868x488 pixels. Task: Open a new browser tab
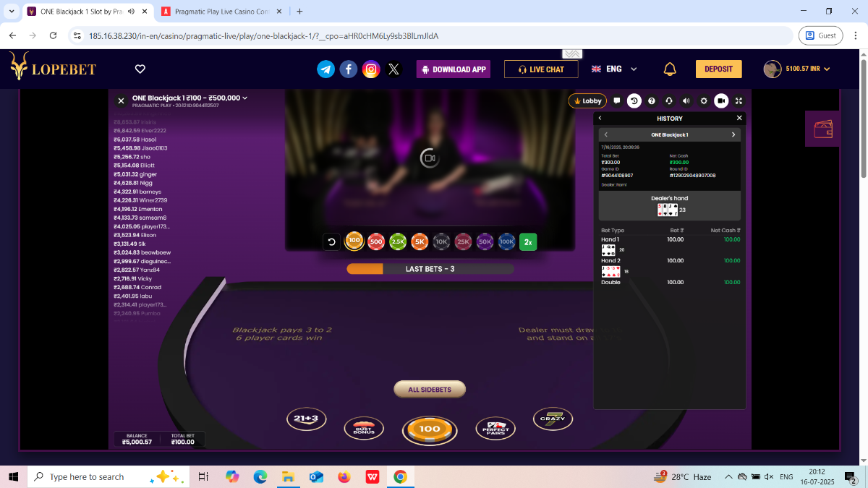point(299,12)
